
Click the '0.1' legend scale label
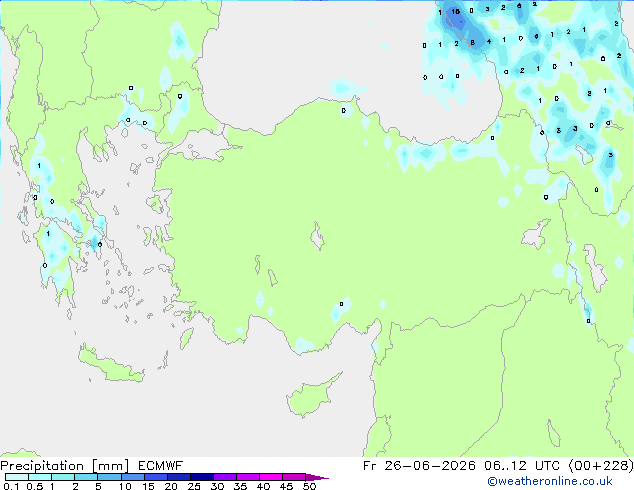pos(11,486)
